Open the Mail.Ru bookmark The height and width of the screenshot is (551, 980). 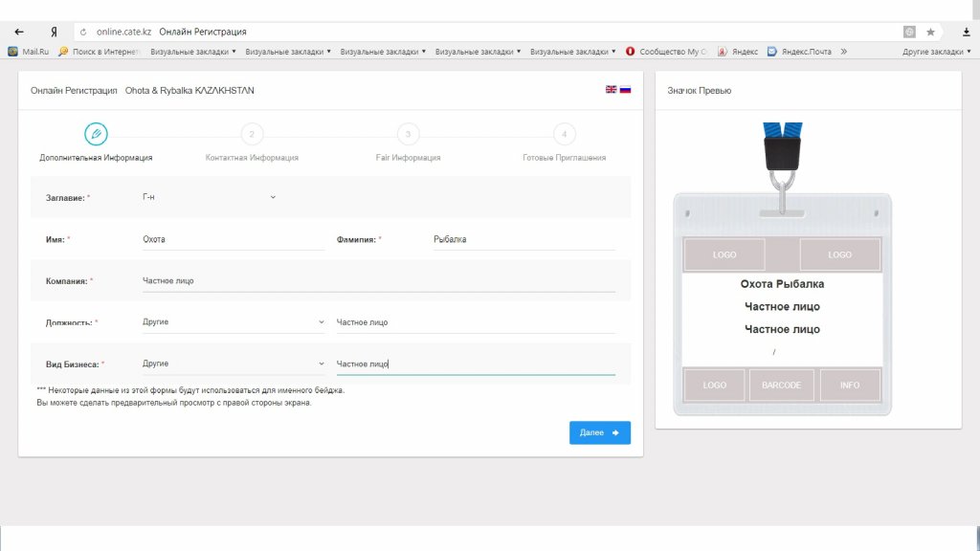pos(29,52)
